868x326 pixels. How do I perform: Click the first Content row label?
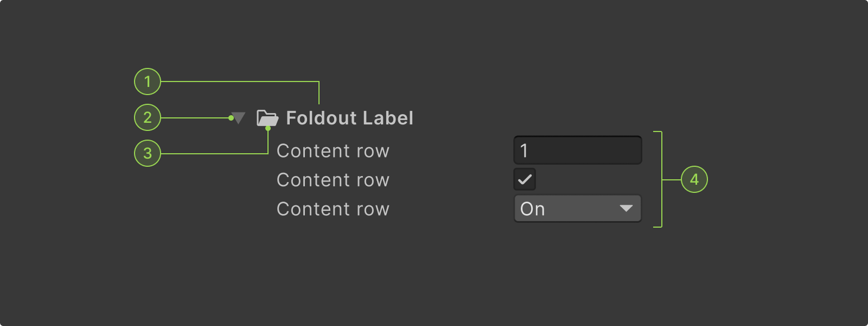(x=333, y=151)
